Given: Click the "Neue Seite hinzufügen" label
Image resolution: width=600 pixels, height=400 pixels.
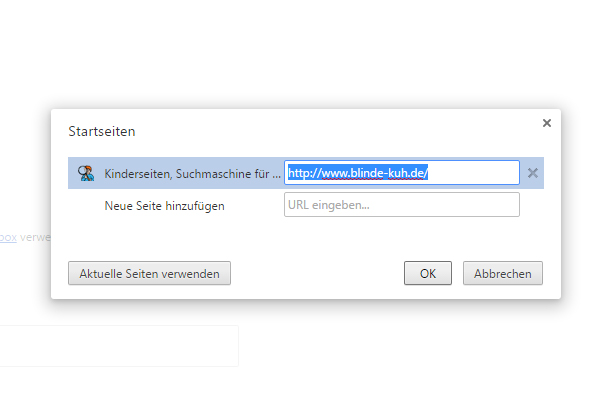Looking at the screenshot, I should point(165,206).
